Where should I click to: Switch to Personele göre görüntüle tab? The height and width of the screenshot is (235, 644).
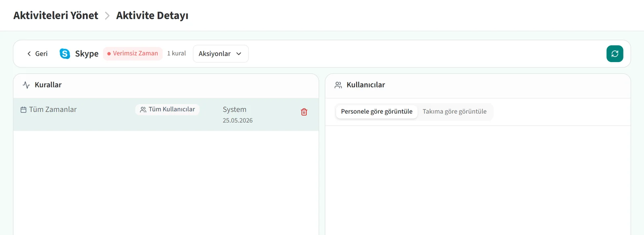377,112
